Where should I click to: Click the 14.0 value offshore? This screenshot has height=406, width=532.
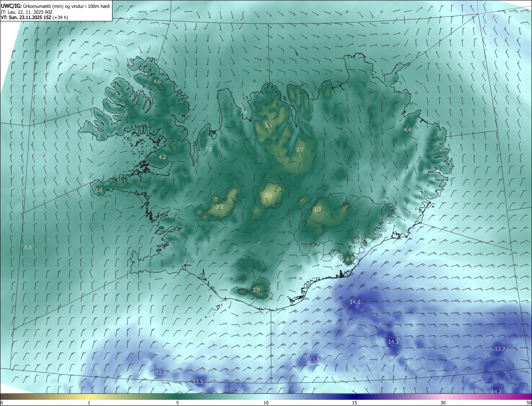(x=355, y=302)
